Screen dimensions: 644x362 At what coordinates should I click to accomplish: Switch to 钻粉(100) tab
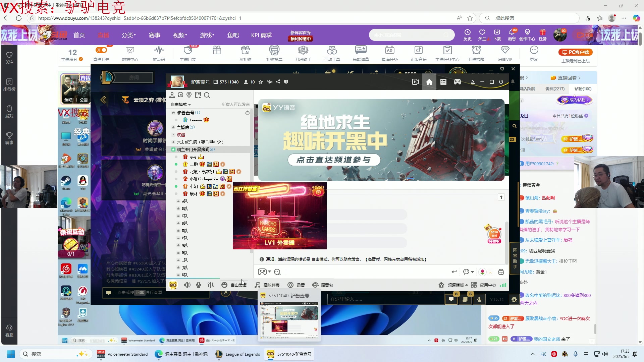pos(583,89)
